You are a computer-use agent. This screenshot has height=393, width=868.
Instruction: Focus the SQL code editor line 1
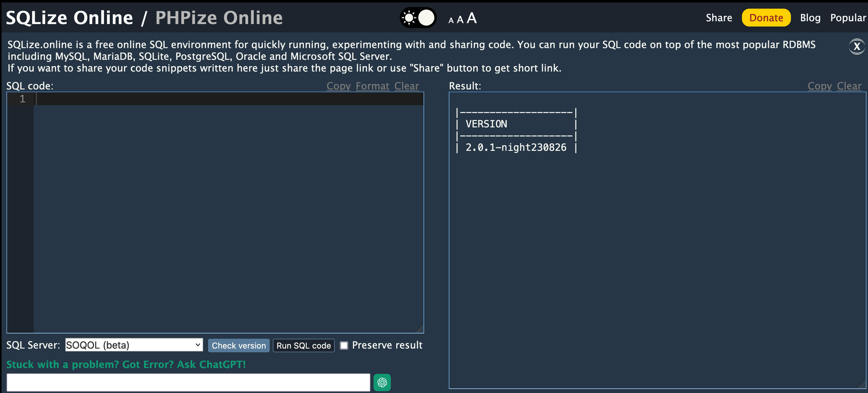click(x=229, y=99)
